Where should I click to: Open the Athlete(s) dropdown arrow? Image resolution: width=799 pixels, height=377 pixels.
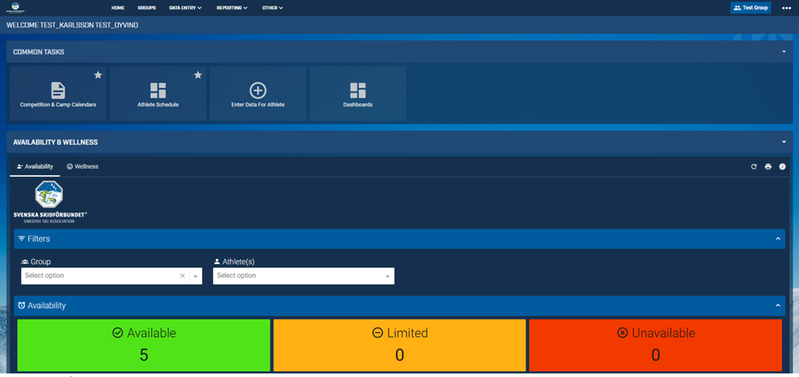387,276
